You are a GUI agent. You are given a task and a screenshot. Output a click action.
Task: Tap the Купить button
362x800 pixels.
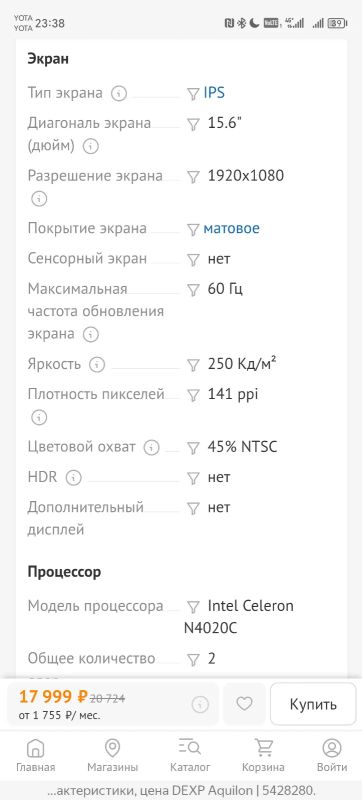(313, 704)
